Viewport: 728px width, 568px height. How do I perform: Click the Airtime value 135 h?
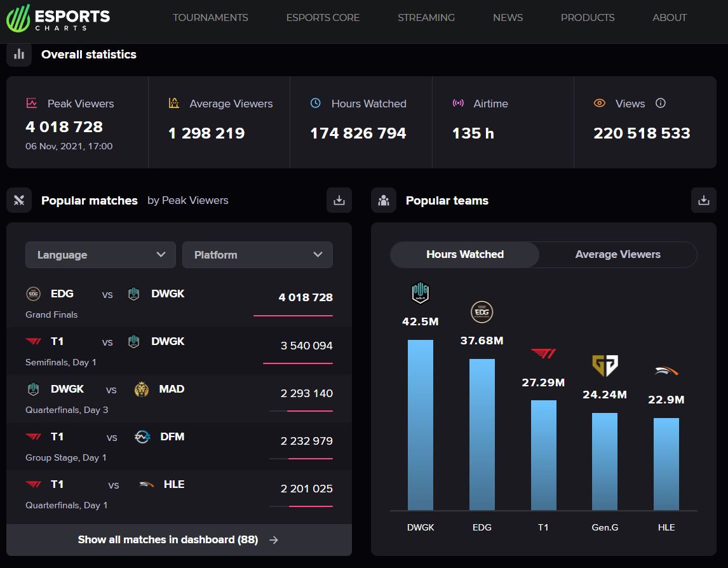(473, 133)
